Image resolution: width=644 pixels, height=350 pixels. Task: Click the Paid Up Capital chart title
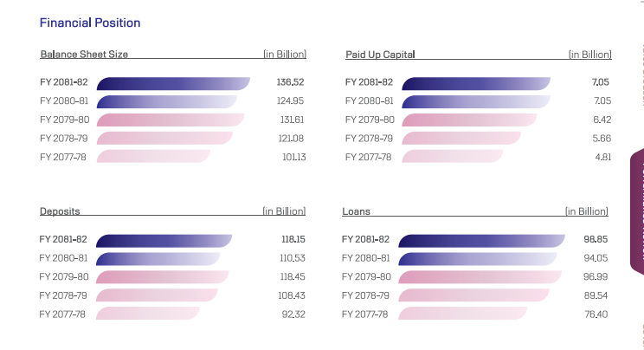[x=380, y=55]
